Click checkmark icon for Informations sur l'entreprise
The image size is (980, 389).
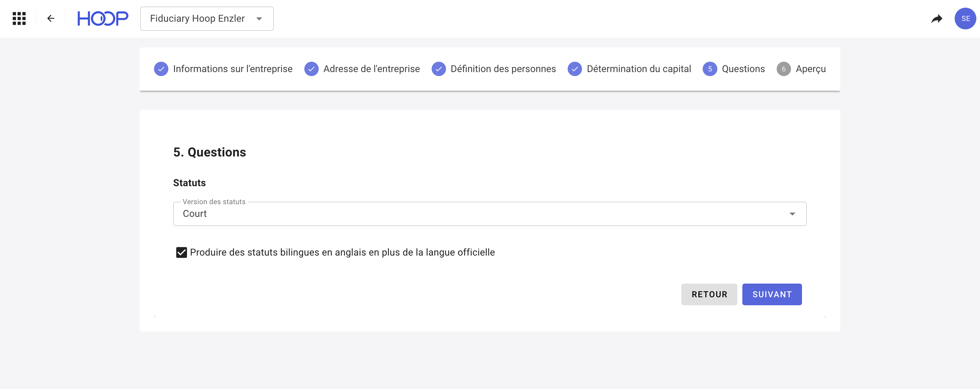click(161, 69)
